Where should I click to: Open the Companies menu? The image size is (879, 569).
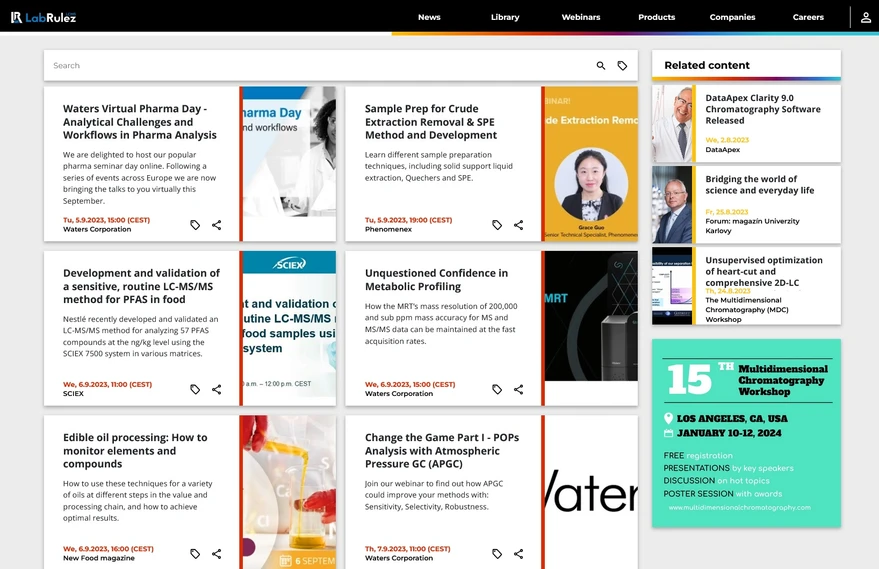pyautogui.click(x=732, y=17)
